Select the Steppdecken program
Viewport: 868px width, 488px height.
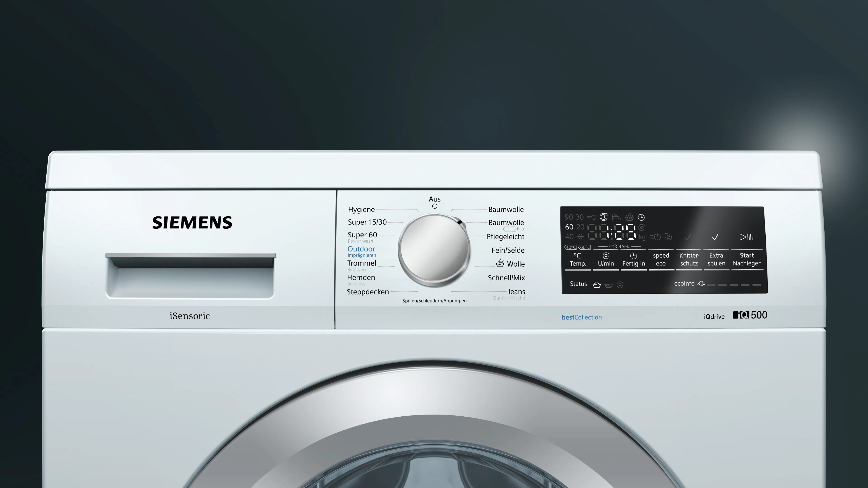pyautogui.click(x=368, y=292)
